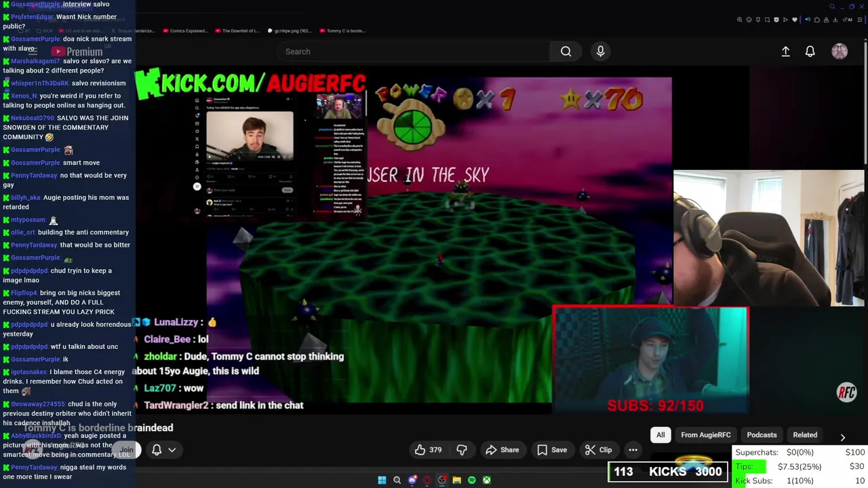This screenshot has width=868, height=488.
Task: Open the Opera GX taskbar icon
Action: click(427, 480)
